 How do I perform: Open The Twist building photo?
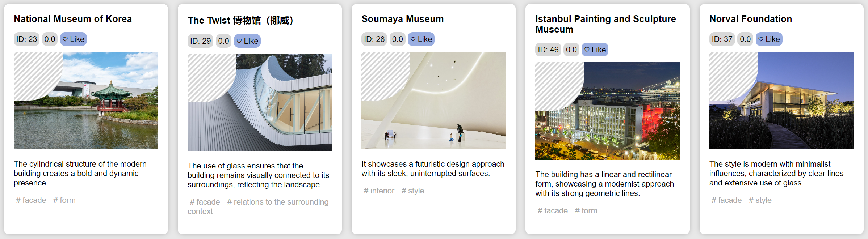pyautogui.click(x=260, y=102)
